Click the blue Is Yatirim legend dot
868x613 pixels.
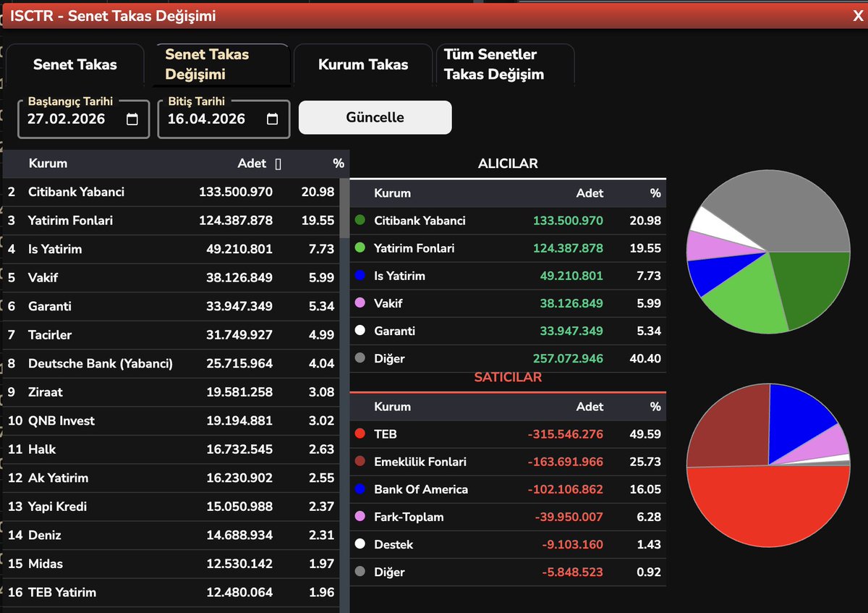click(x=359, y=276)
